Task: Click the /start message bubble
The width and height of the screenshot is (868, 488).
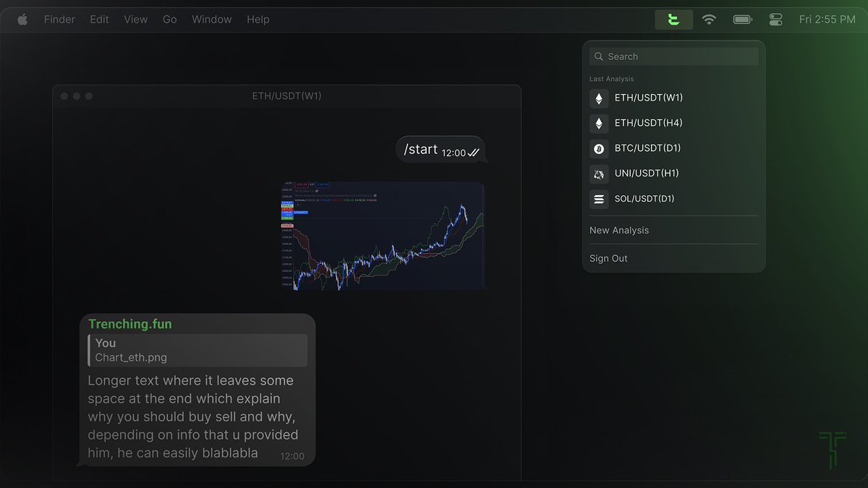Action: pyautogui.click(x=441, y=150)
